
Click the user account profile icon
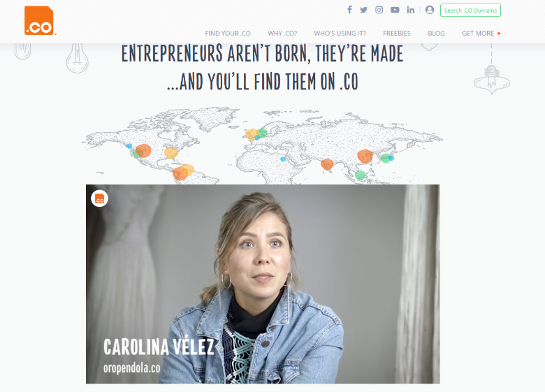pos(430,10)
